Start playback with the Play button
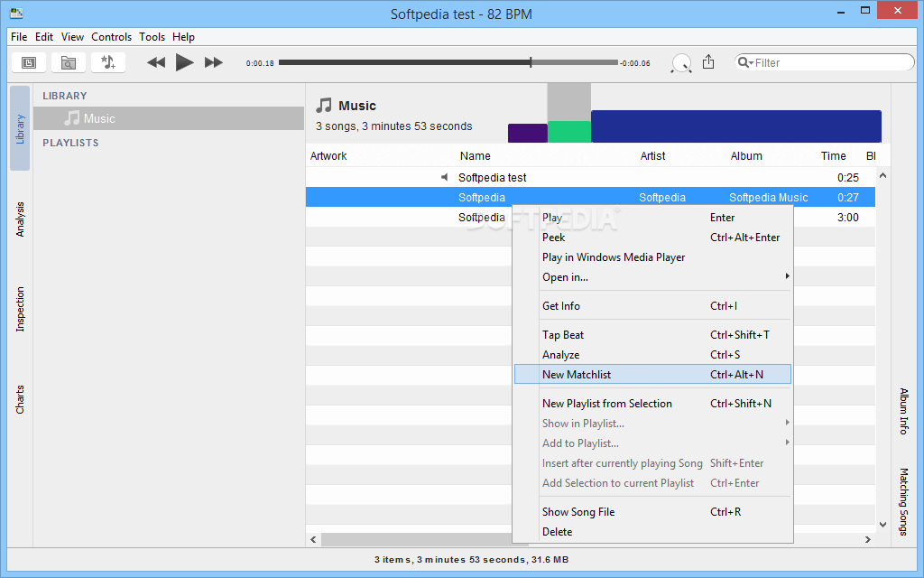 coord(184,62)
